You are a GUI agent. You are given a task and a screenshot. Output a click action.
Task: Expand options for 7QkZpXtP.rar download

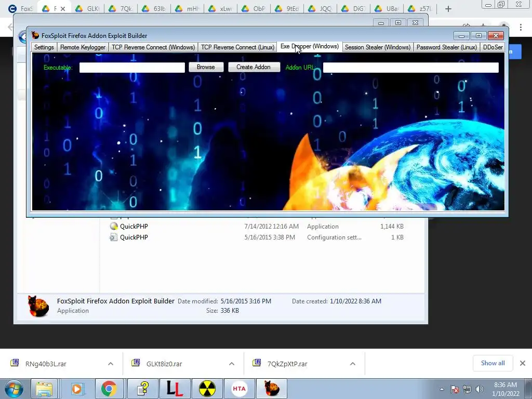click(x=353, y=364)
